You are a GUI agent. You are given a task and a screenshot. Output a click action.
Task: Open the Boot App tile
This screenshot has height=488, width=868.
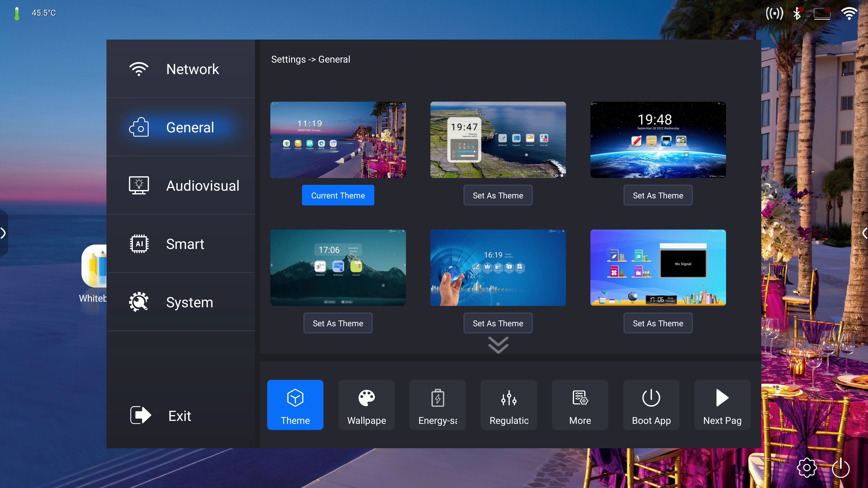coord(651,404)
